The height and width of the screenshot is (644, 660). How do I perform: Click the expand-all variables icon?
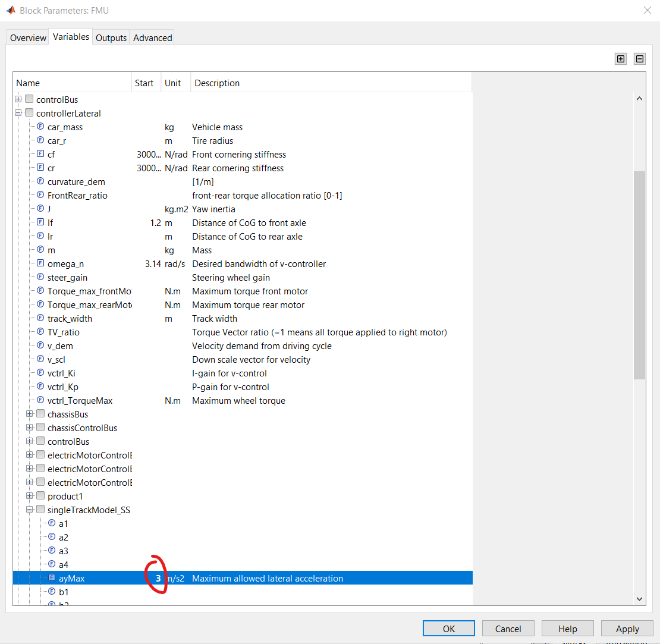click(620, 58)
